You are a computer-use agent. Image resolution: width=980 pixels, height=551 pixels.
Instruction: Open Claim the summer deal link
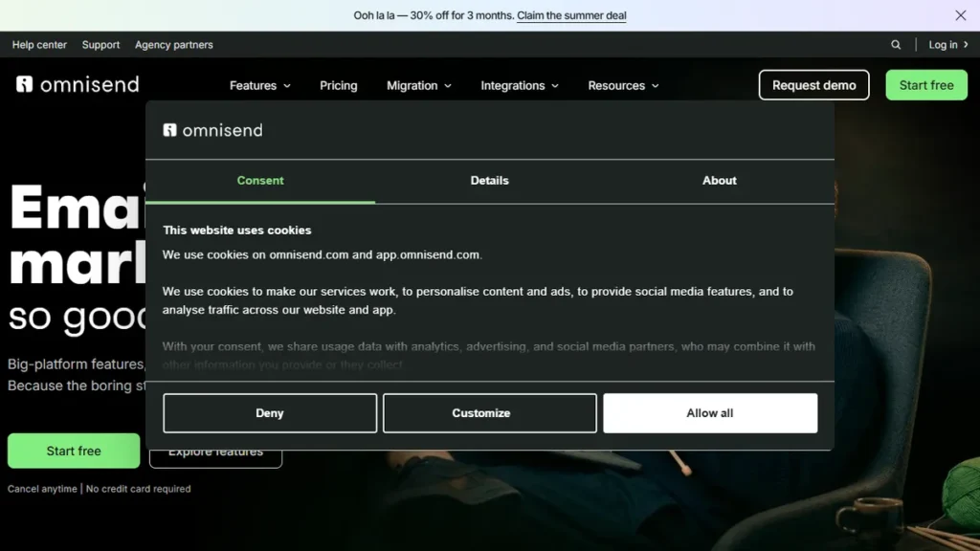pos(571,15)
